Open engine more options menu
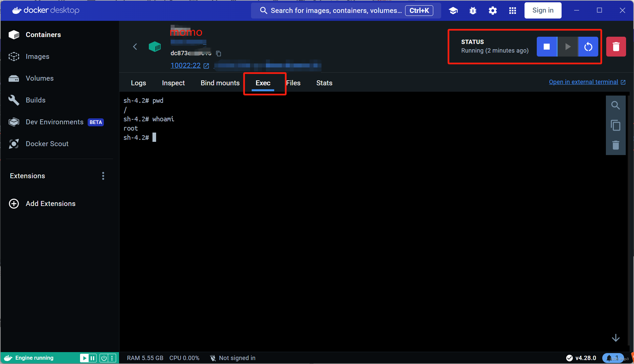 tap(112, 358)
